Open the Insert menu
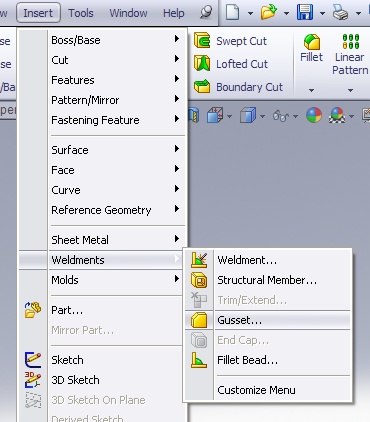The width and height of the screenshot is (370, 422). (x=38, y=13)
